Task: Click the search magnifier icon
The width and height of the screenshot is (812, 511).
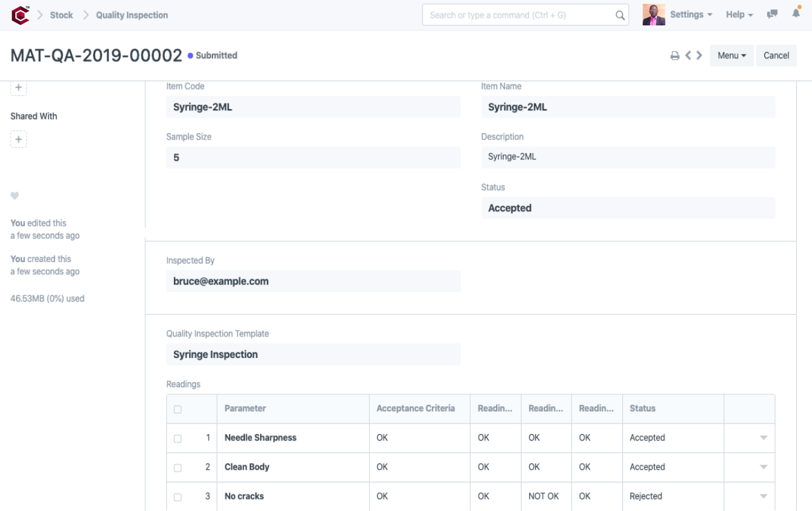Action: click(x=620, y=15)
